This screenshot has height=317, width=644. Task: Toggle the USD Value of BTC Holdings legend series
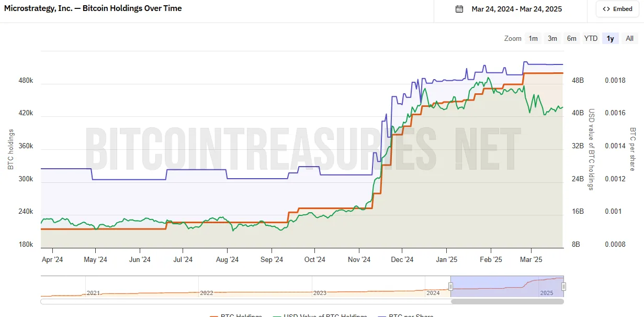[x=320, y=316]
